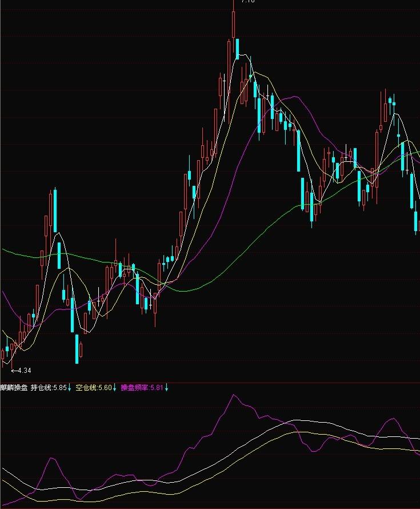This screenshot has width=420, height=509.
Task: Select the 操盘频率:5.81 indicator value
Action: [x=142, y=388]
